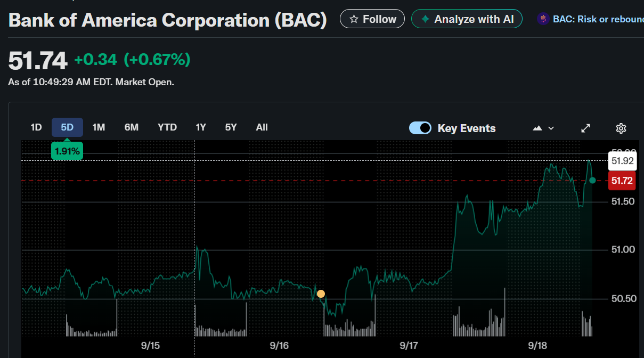
Task: Open the chart settings gear
Action: coord(621,128)
